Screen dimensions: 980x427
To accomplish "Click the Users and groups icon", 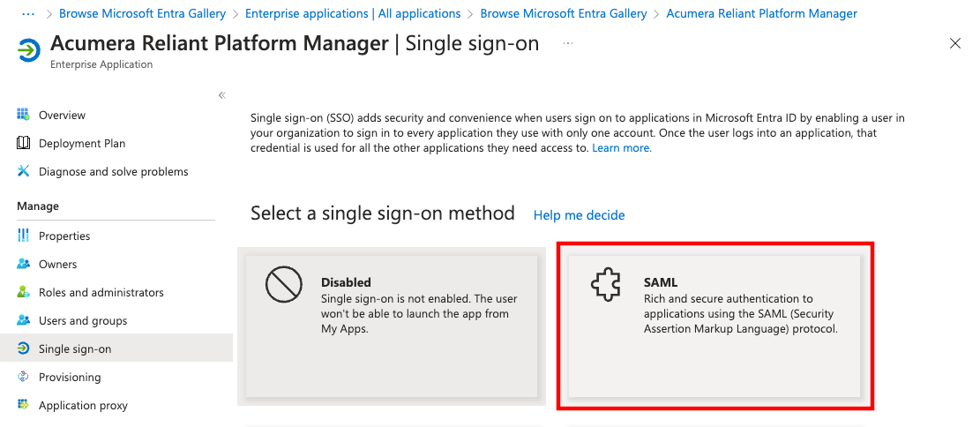I will [23, 320].
